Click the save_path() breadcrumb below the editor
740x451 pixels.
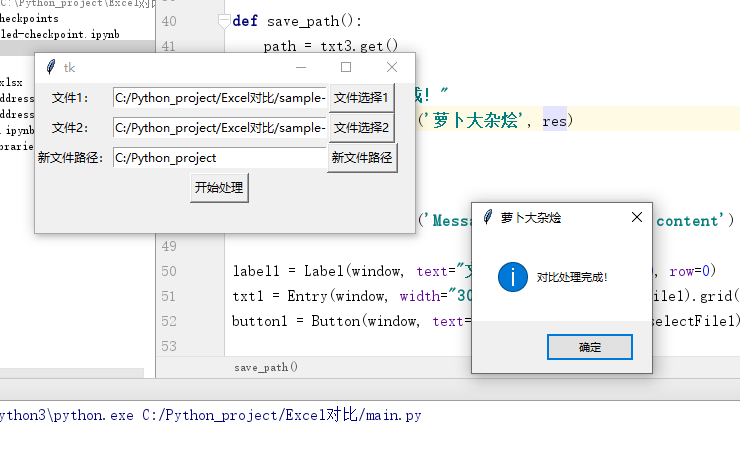(x=266, y=367)
